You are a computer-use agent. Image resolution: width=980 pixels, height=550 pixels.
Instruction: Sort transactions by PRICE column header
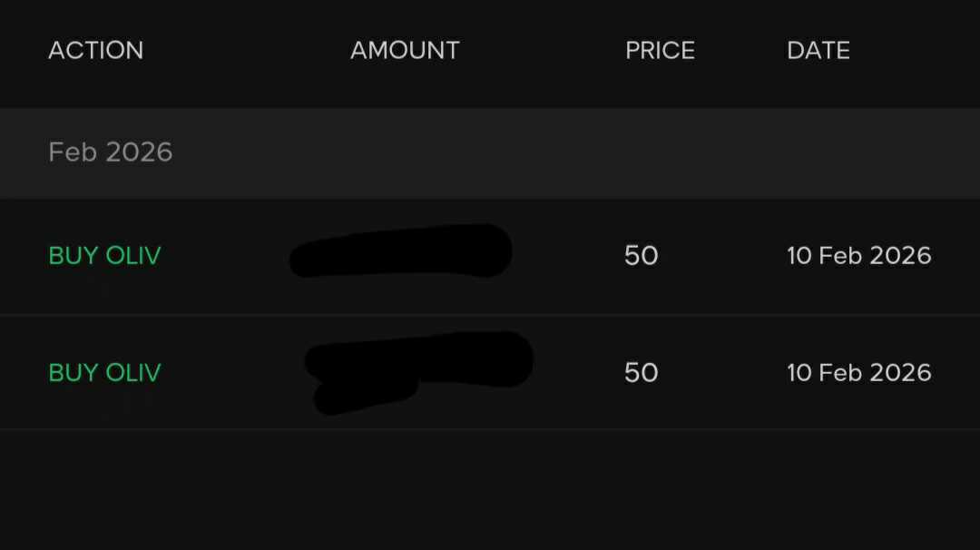[660, 50]
